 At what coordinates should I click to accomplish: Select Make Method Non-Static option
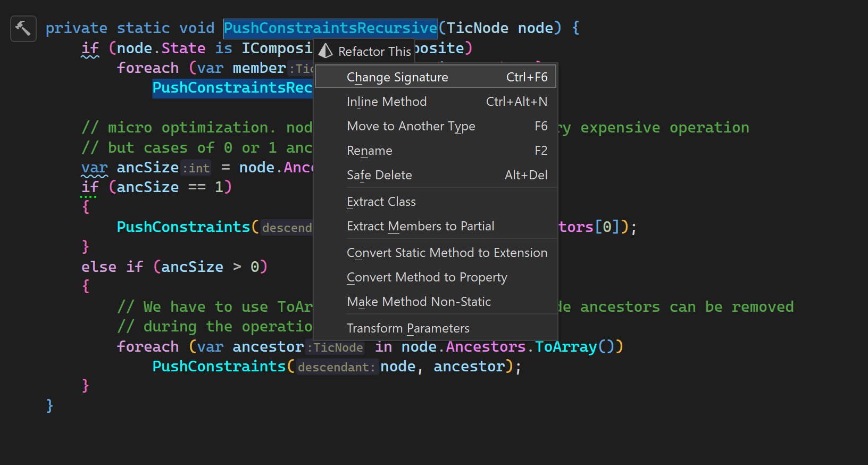tap(436, 301)
